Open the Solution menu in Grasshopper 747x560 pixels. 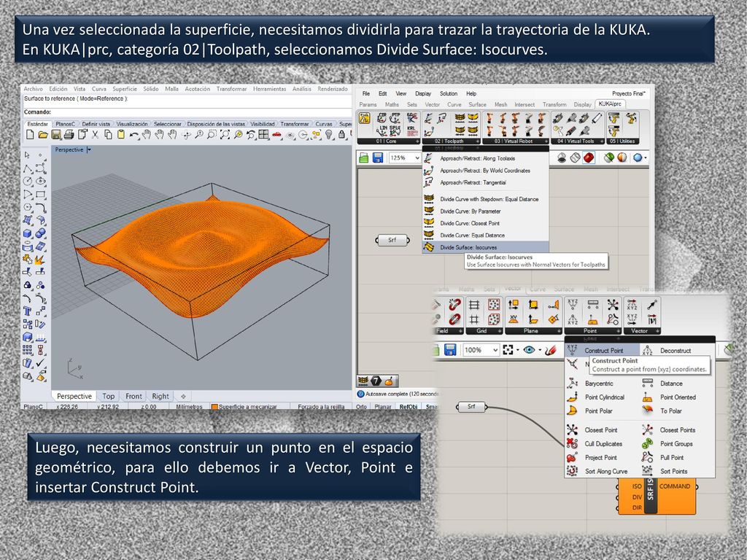[x=449, y=94]
